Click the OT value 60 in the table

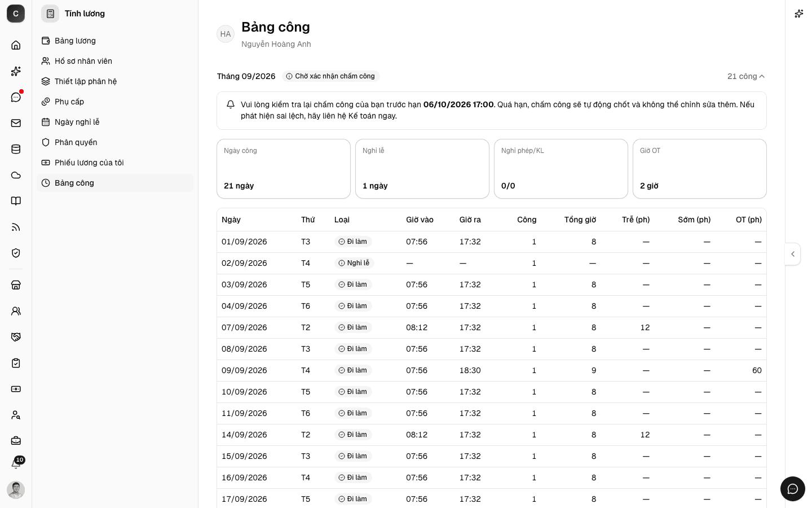[x=757, y=370]
